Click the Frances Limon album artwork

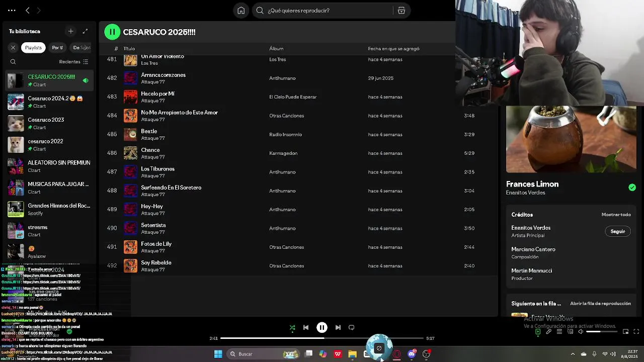(x=571, y=139)
